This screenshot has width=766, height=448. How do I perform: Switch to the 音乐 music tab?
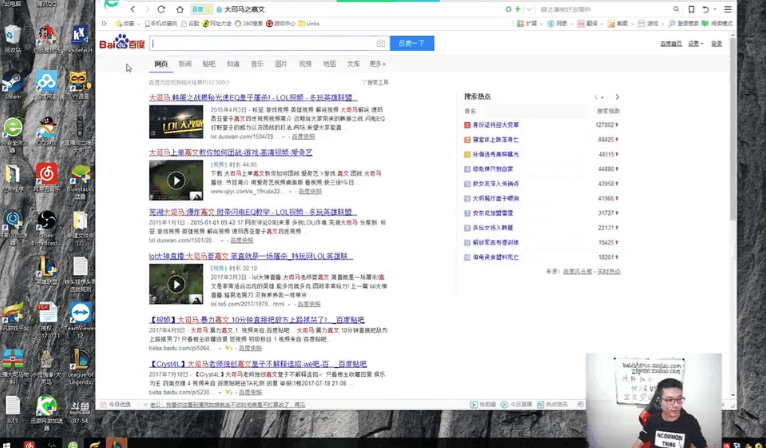[x=257, y=64]
